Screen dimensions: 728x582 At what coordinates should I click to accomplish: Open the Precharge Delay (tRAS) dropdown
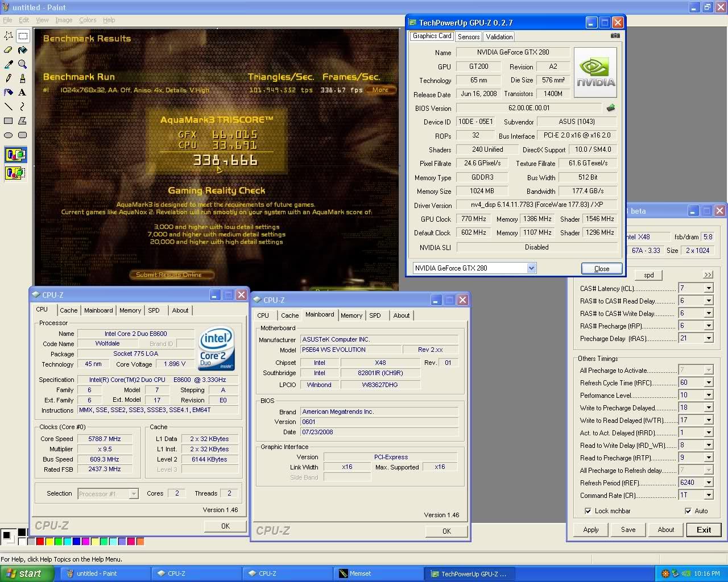pos(709,338)
